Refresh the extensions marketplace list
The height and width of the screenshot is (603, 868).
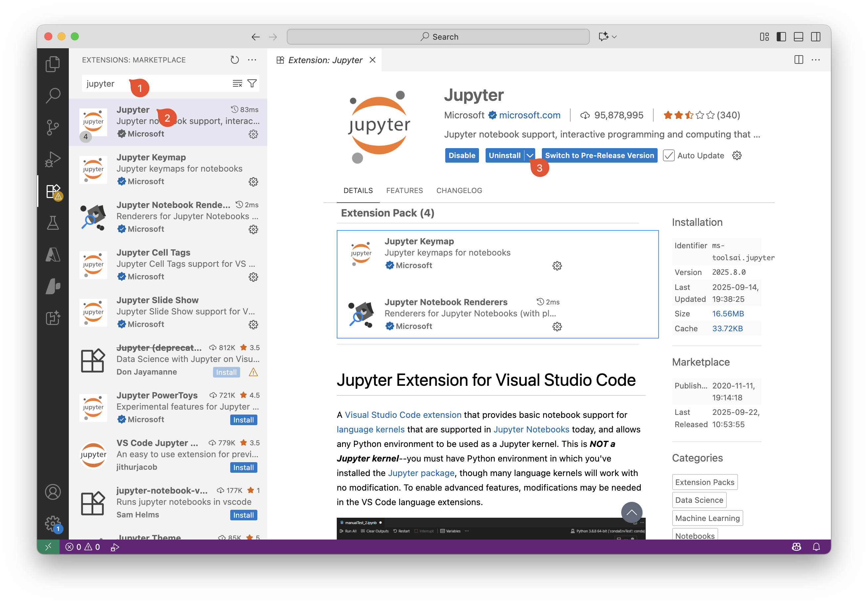pos(235,60)
